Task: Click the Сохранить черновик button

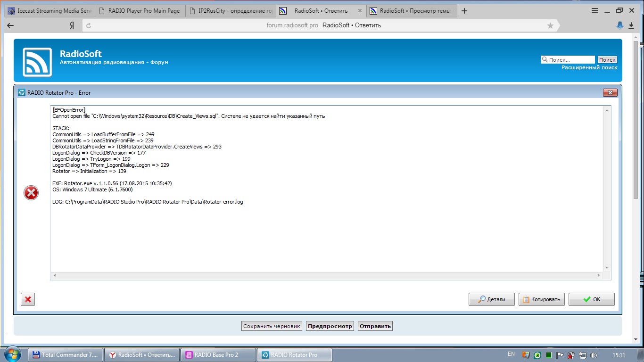Action: point(272,326)
